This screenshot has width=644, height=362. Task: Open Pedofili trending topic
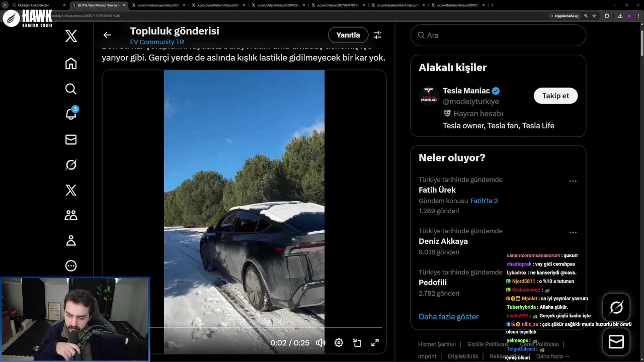pos(433,283)
